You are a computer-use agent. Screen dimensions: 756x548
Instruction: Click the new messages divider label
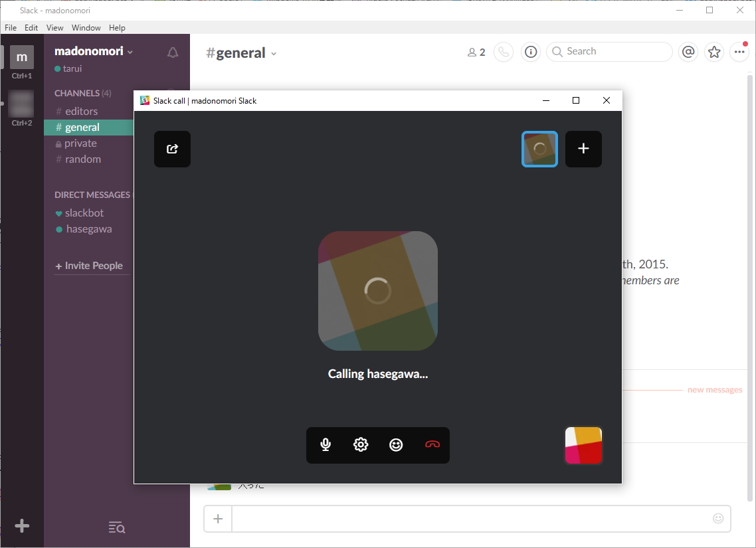click(715, 389)
